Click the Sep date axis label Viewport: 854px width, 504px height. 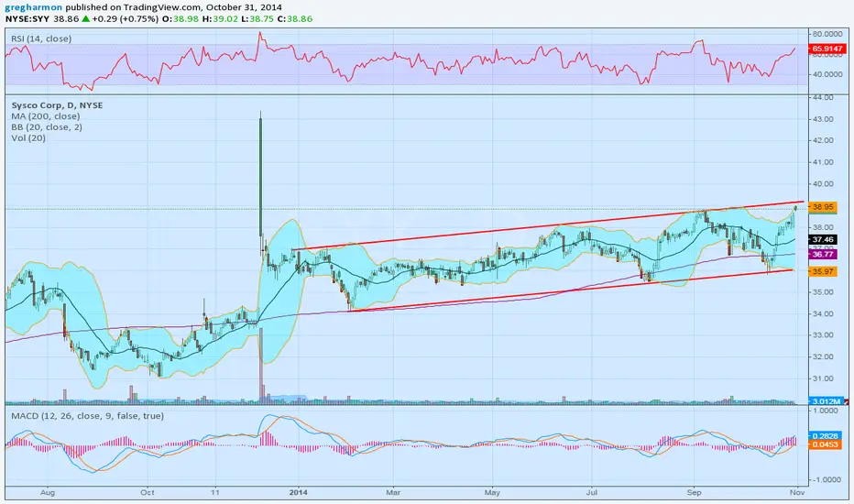(694, 492)
